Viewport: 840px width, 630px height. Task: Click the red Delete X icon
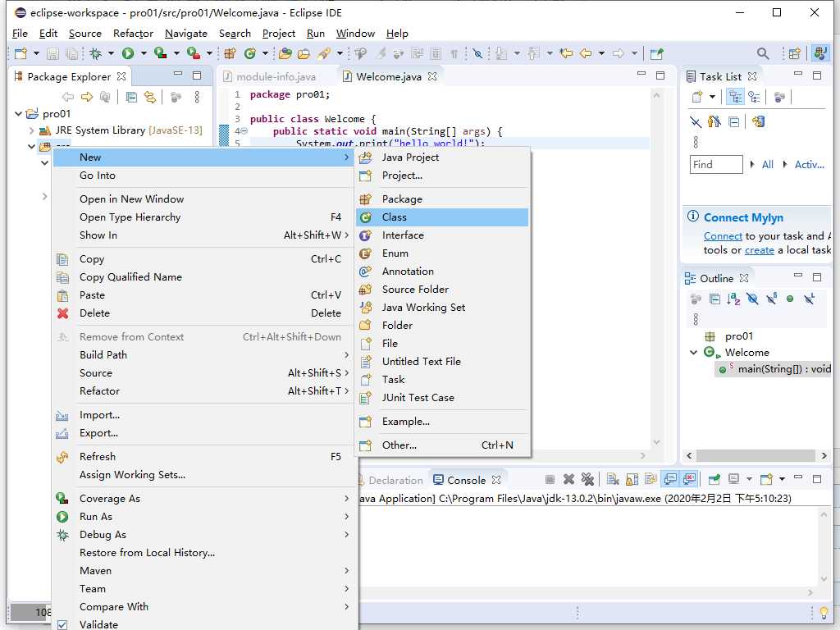point(62,313)
